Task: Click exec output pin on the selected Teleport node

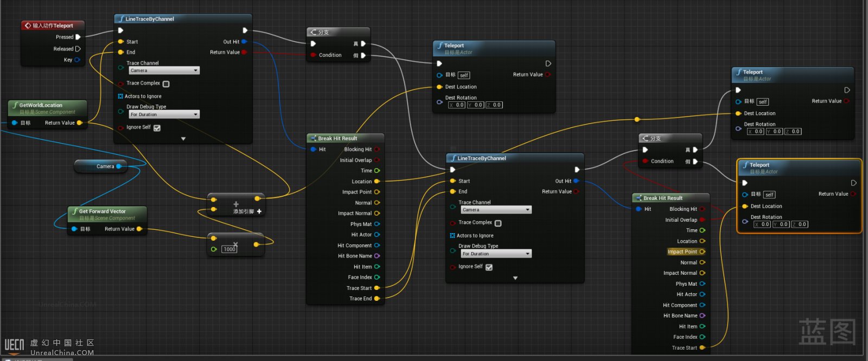Action: click(x=853, y=183)
